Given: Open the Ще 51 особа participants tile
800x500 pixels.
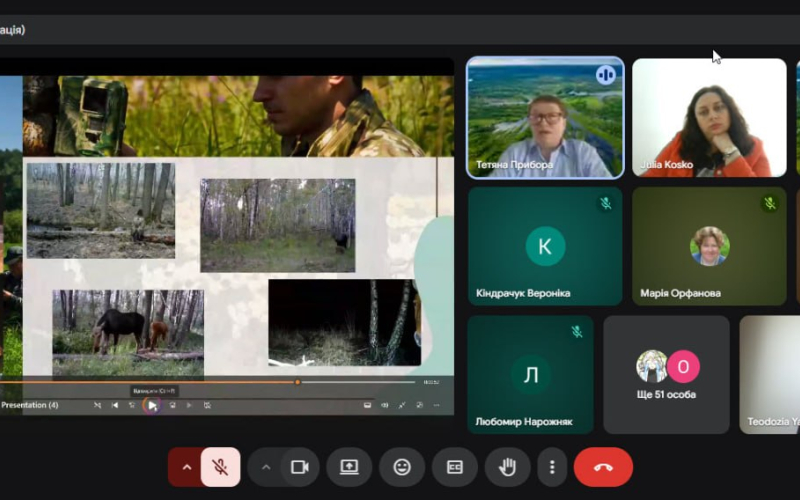Looking at the screenshot, I should tap(666, 374).
